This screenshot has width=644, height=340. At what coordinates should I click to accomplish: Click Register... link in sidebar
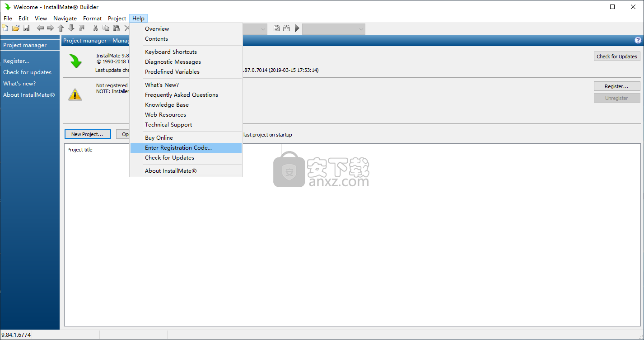[x=16, y=61]
